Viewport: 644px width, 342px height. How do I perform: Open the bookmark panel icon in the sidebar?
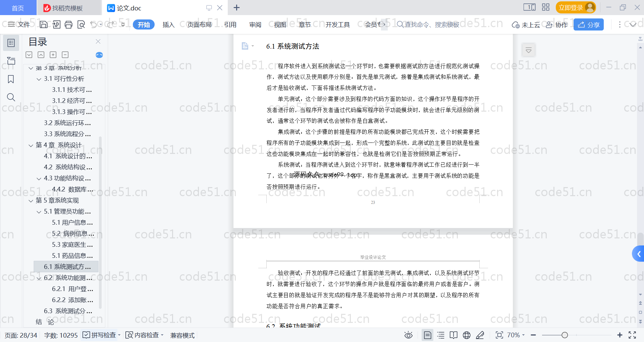click(11, 79)
